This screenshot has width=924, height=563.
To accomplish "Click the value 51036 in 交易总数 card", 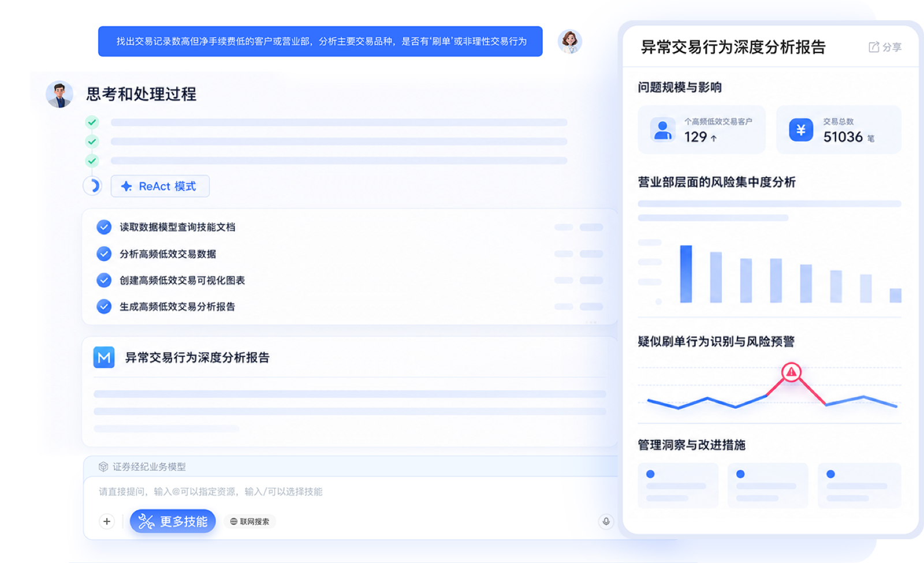I will [843, 137].
